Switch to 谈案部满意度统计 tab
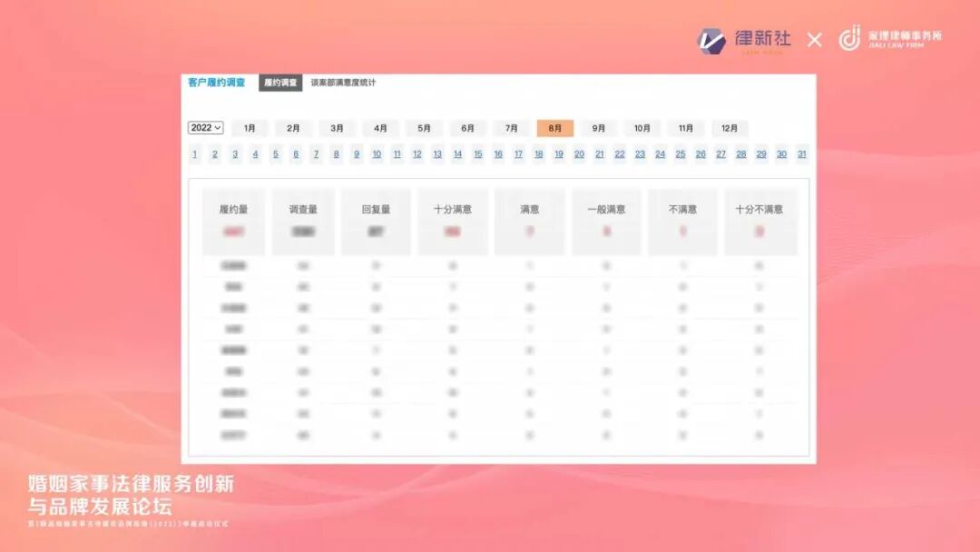Image resolution: width=980 pixels, height=552 pixels. [343, 83]
